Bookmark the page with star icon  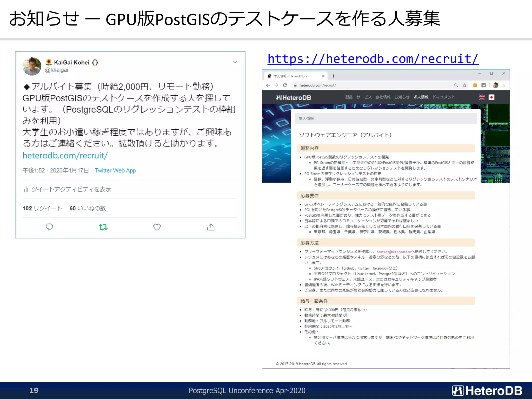pyautogui.click(x=464, y=85)
